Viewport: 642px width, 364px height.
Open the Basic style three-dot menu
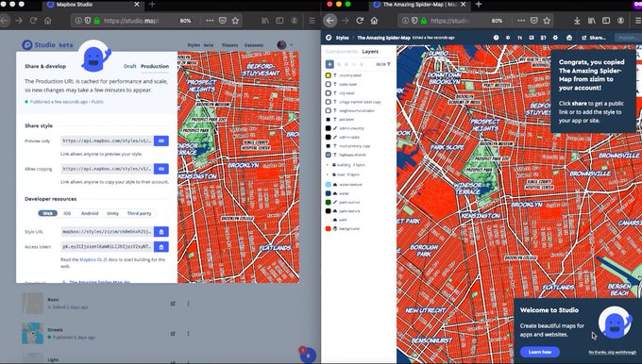coord(188,304)
